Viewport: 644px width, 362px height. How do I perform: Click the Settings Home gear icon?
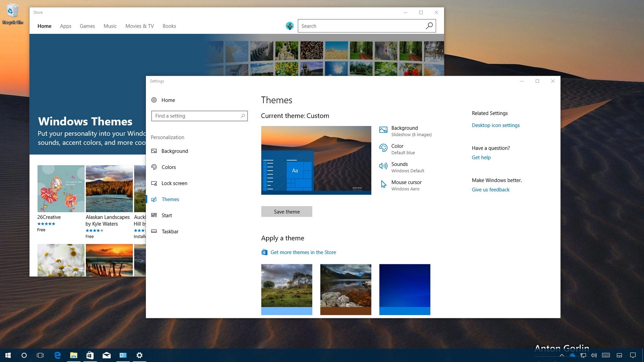154,100
